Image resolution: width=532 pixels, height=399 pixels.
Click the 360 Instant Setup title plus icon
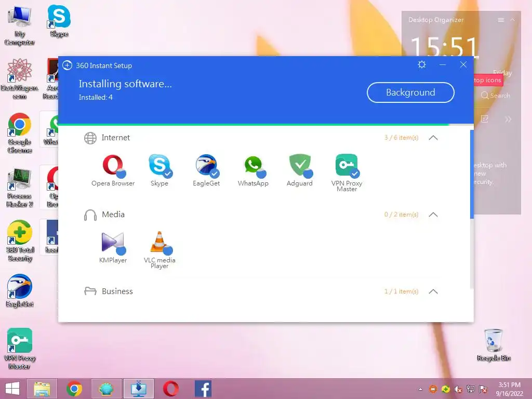pos(67,65)
